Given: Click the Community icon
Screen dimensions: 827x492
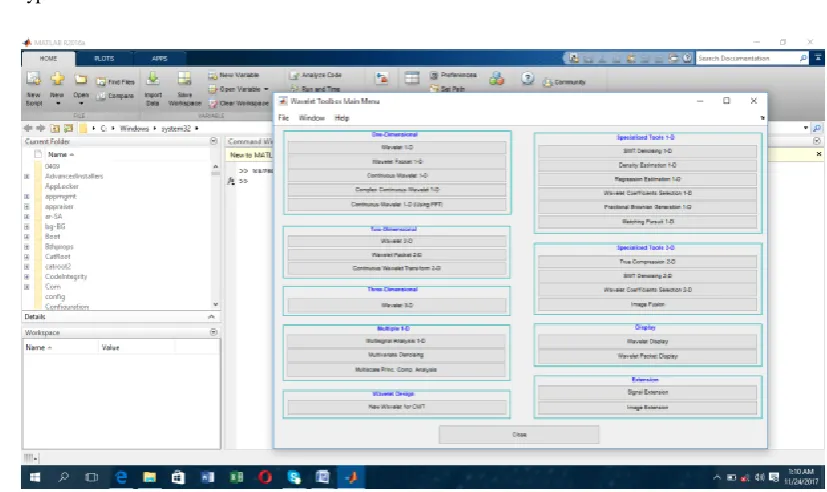Looking at the screenshot, I should (x=547, y=82).
